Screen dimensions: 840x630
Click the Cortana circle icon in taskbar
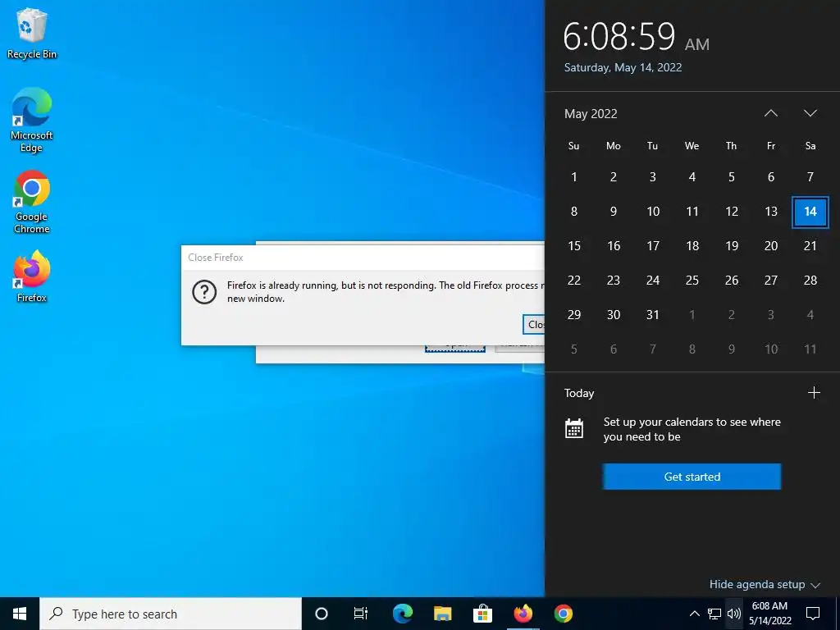321,614
